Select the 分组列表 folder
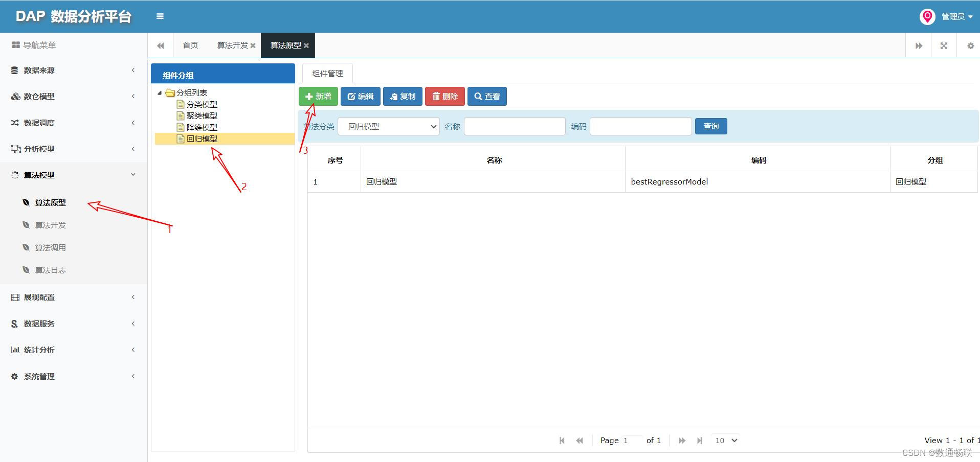Image resolution: width=980 pixels, height=462 pixels. pos(187,93)
